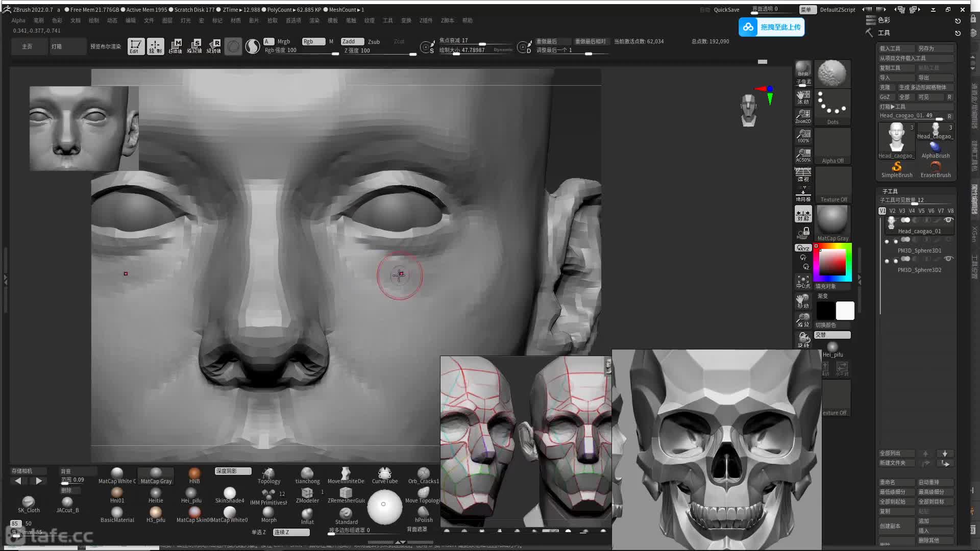Toggle Symmetry (对称) button
Screen dimensions: 980x551
coord(803,214)
